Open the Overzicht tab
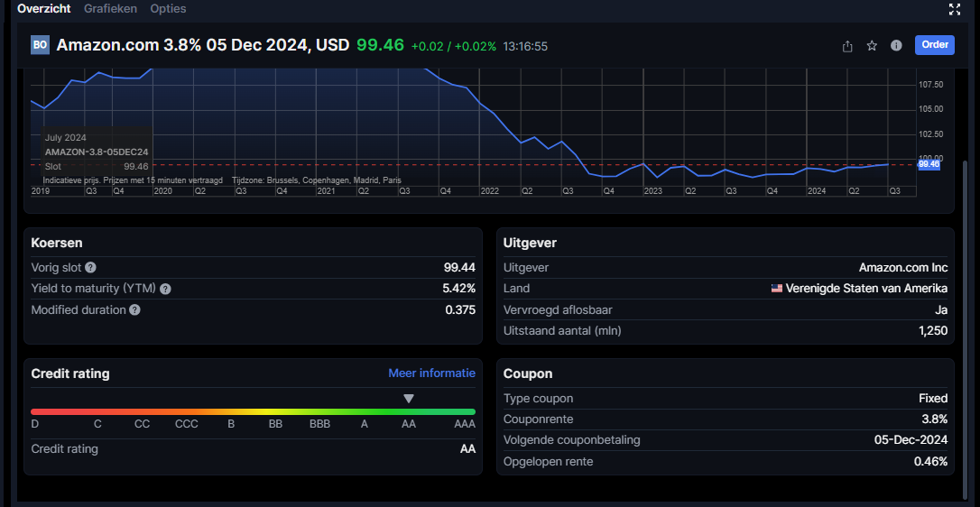The width and height of the screenshot is (980, 507). tap(43, 9)
